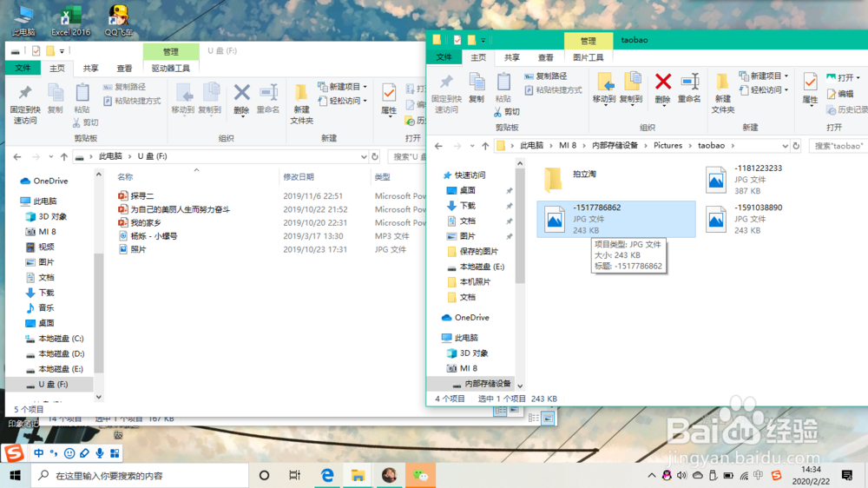Toggle Sogou voice input microphone

click(x=100, y=453)
